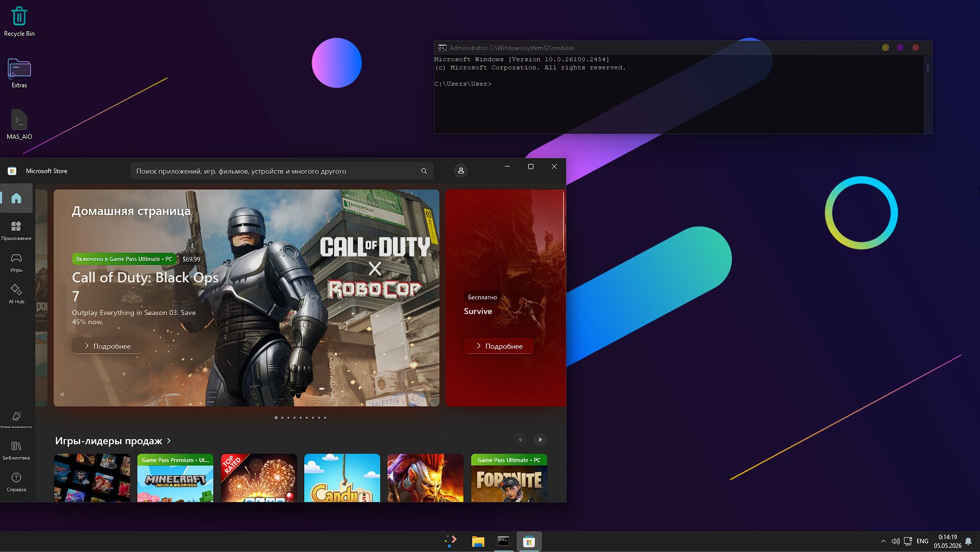
Task: Open the Minecraft game thumbnail
Action: [x=175, y=478]
